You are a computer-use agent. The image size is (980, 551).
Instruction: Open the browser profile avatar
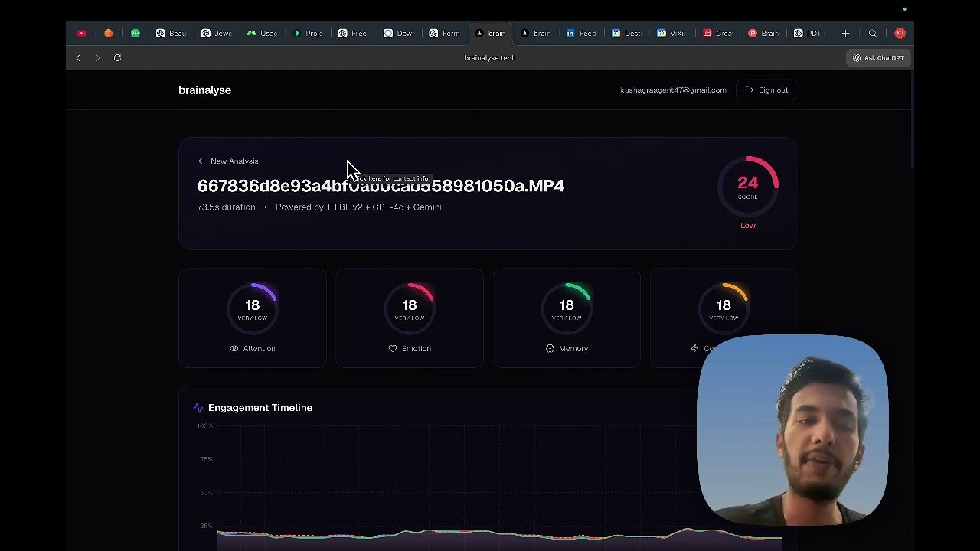click(x=900, y=33)
